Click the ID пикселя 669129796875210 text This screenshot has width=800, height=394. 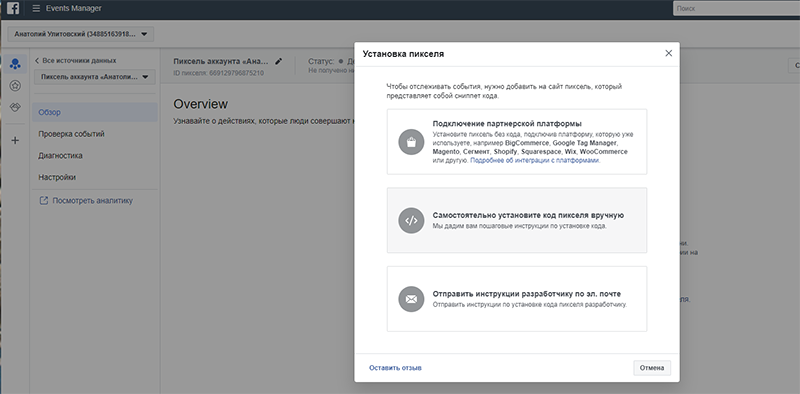click(x=219, y=73)
